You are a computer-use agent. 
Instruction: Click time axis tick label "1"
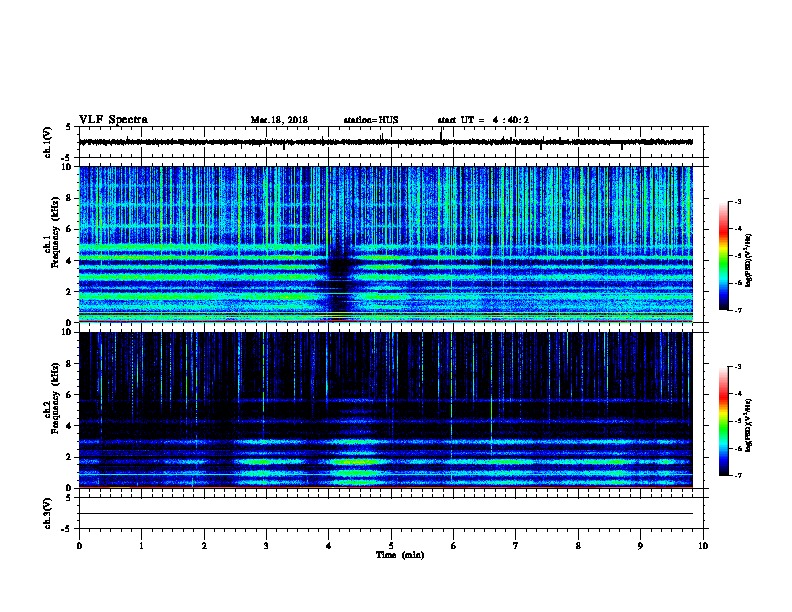[x=141, y=546]
